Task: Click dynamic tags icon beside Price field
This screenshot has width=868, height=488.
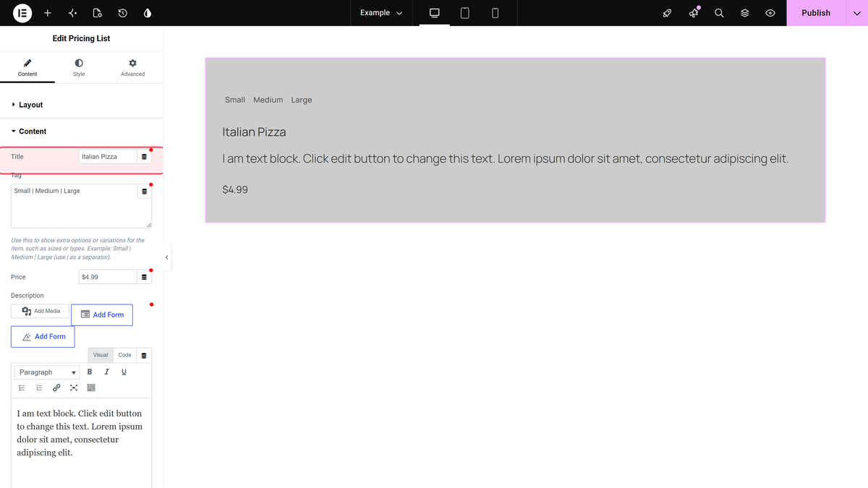Action: 144,277
